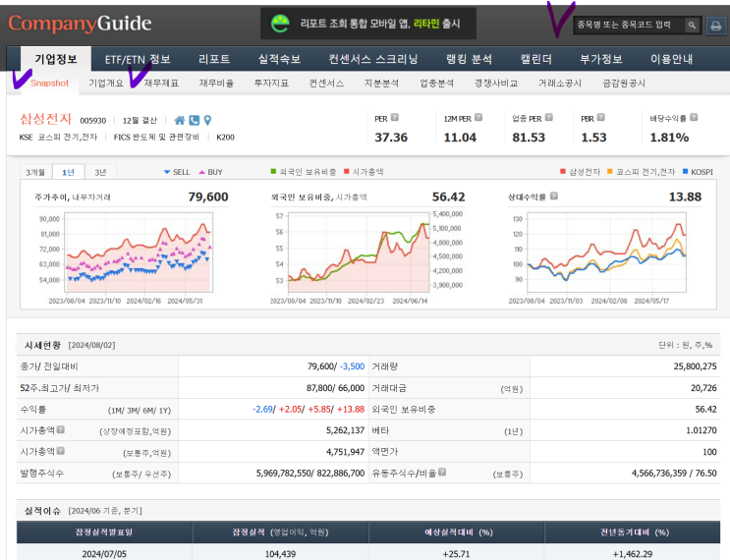Open the 실적속보 menu
The height and width of the screenshot is (560, 730).
[279, 60]
